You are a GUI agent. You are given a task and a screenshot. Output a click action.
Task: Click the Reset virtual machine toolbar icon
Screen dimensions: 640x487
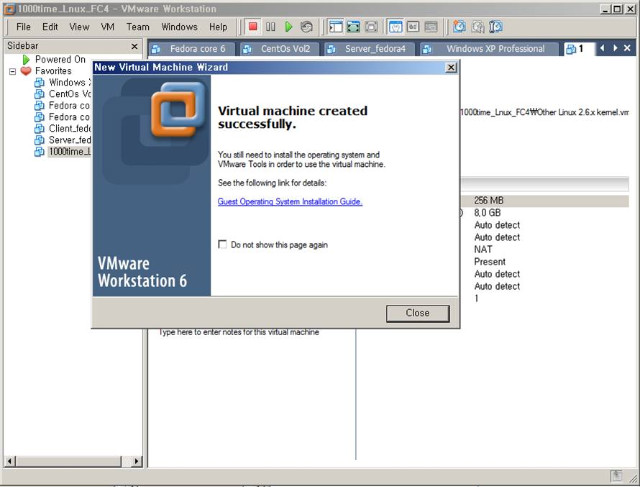tap(307, 27)
